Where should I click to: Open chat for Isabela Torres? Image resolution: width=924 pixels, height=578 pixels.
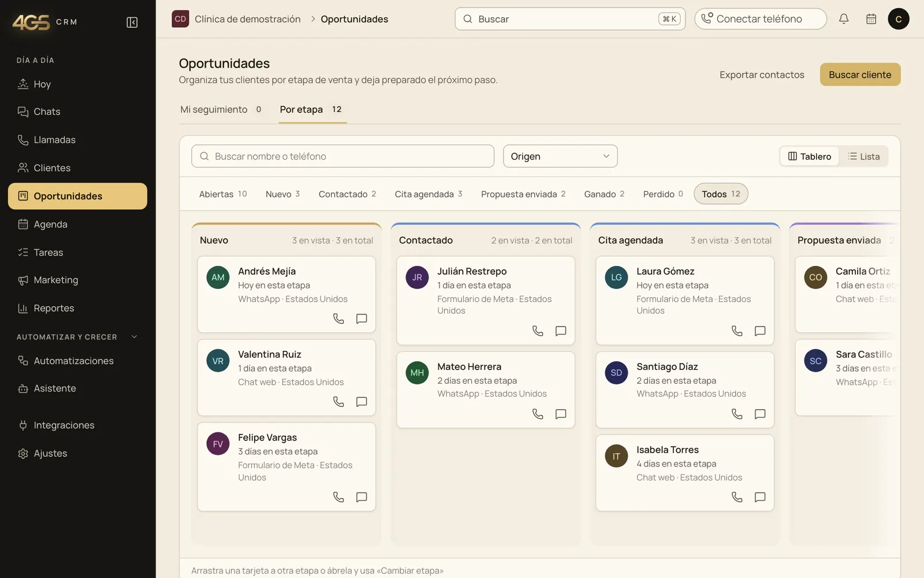pos(760,497)
